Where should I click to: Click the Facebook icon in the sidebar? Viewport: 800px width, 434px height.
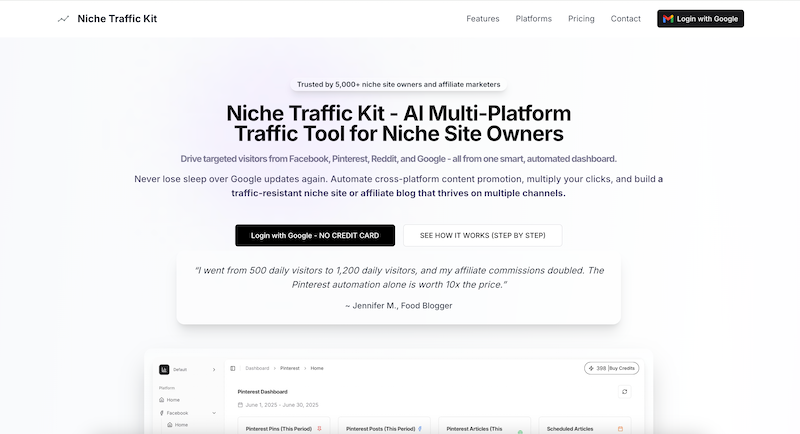point(162,413)
